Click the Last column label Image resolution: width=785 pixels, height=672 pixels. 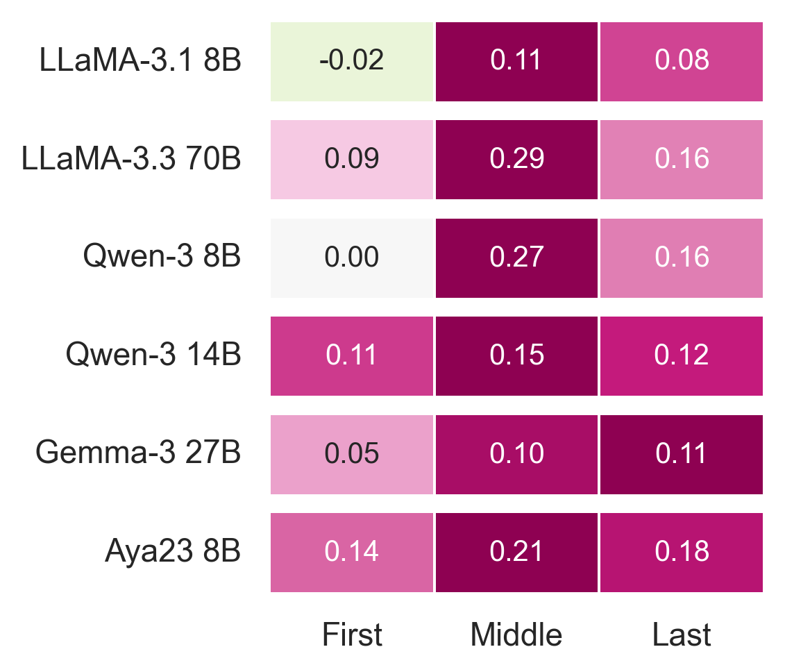pos(682,635)
